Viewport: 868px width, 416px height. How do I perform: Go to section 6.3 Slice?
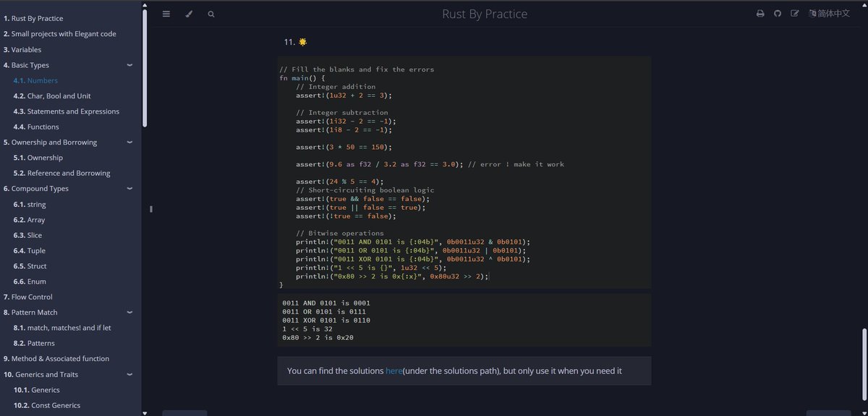(27, 235)
